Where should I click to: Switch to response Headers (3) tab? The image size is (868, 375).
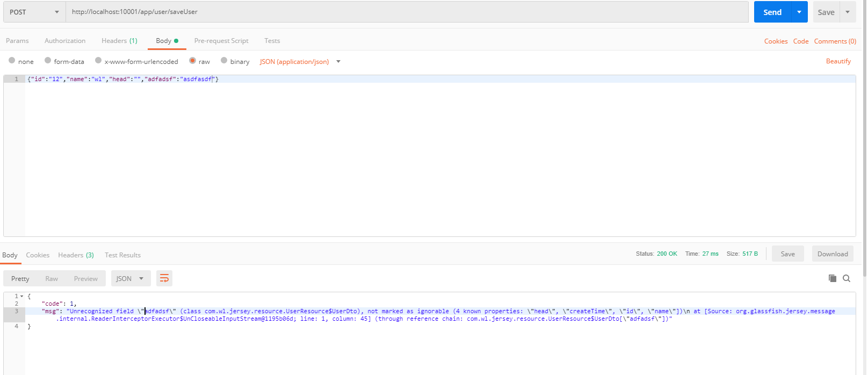76,255
